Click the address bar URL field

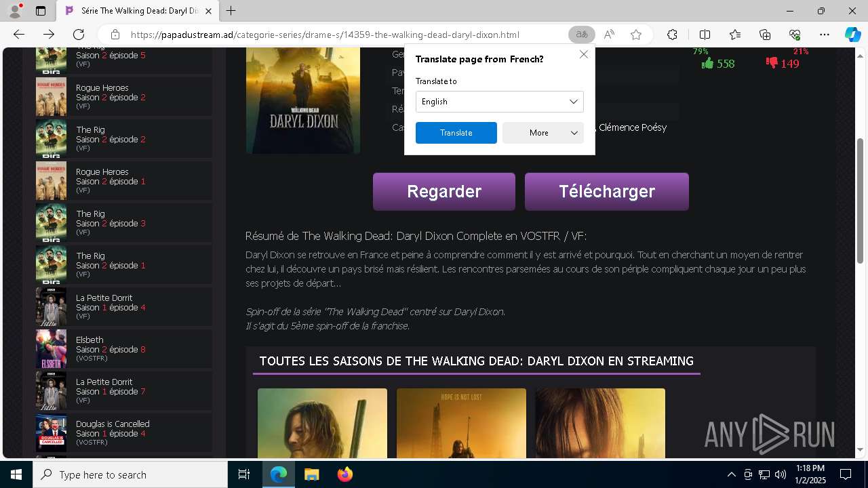[x=325, y=35]
